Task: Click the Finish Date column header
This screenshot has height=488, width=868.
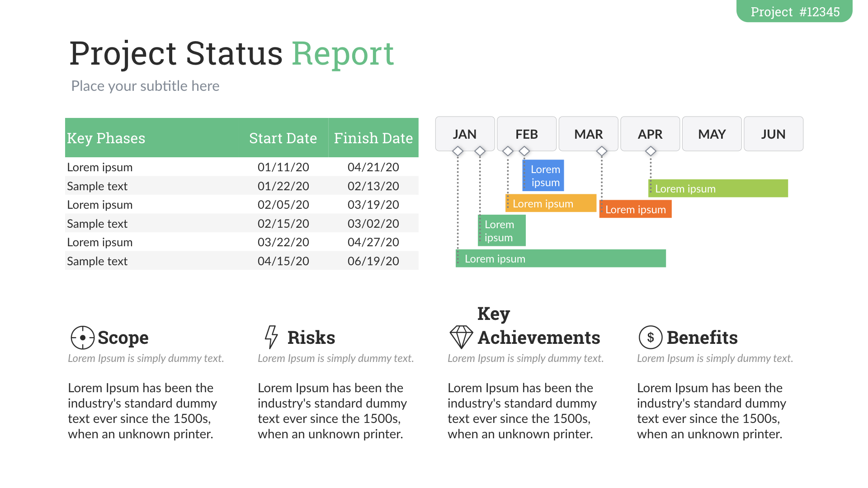Action: [373, 138]
